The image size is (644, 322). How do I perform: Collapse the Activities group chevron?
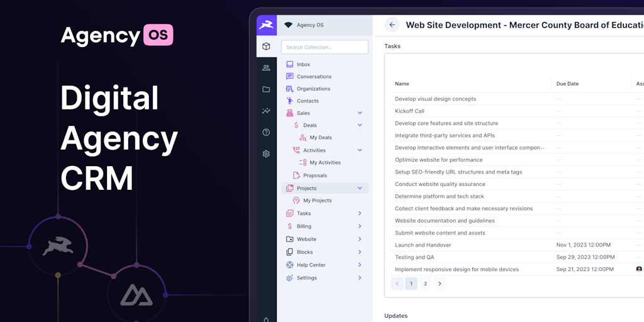coord(360,150)
